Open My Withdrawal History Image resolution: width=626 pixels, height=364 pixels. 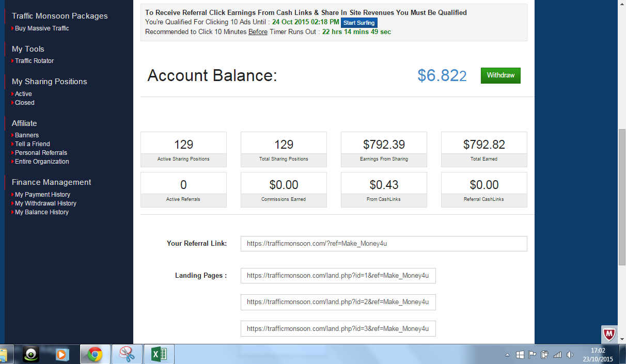(45, 203)
